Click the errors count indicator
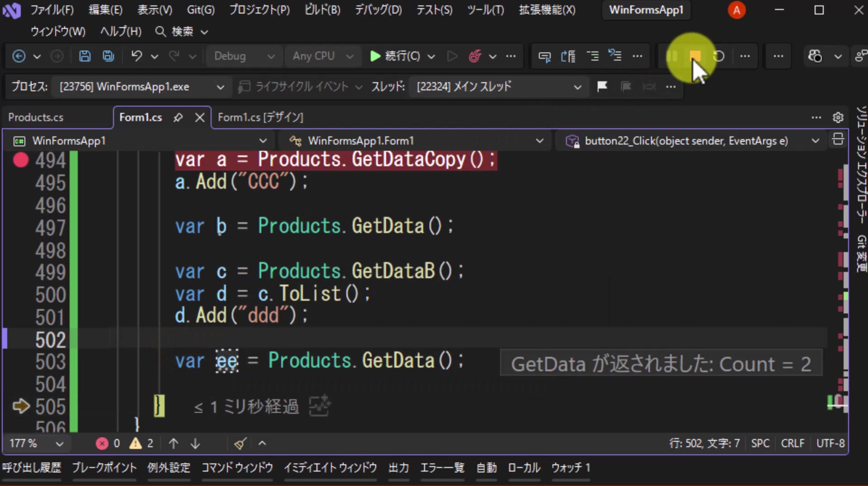 coord(108,444)
